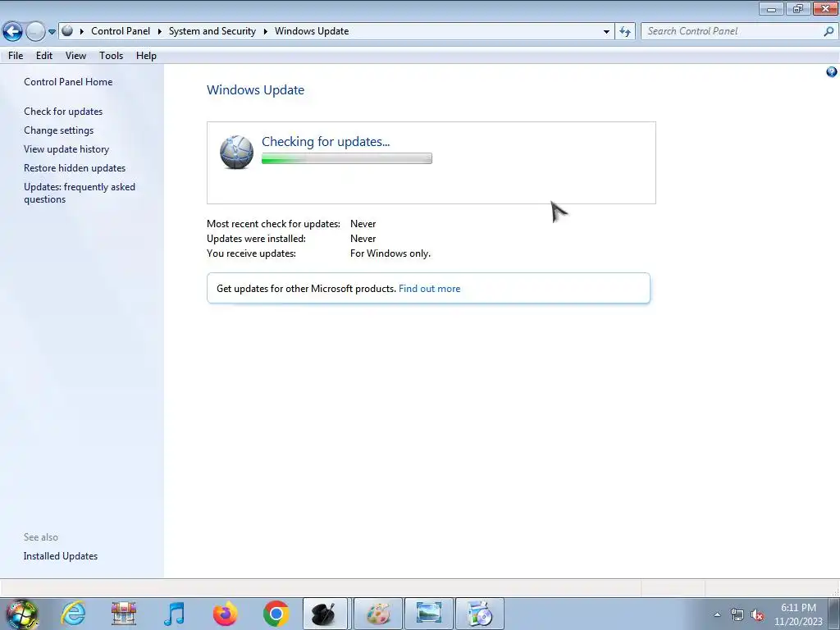Image resolution: width=840 pixels, height=630 pixels.
Task: Show hidden system tray icons arrow
Action: coord(717,615)
